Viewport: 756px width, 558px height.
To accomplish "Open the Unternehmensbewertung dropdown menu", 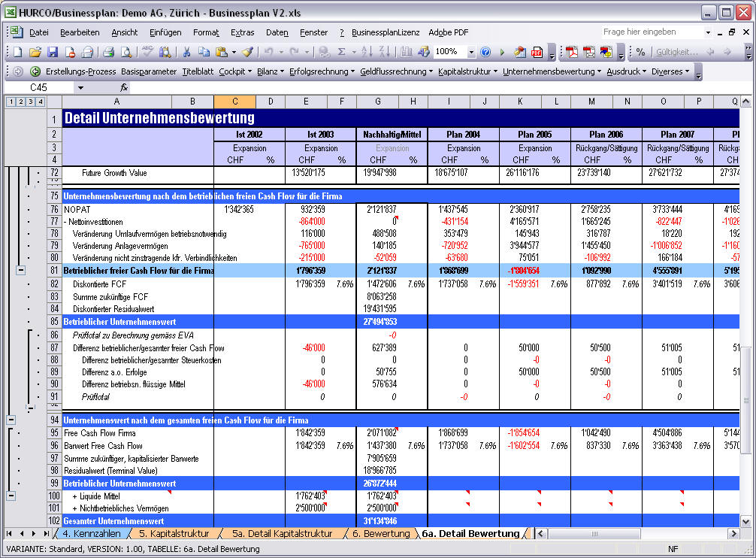I will (552, 72).
